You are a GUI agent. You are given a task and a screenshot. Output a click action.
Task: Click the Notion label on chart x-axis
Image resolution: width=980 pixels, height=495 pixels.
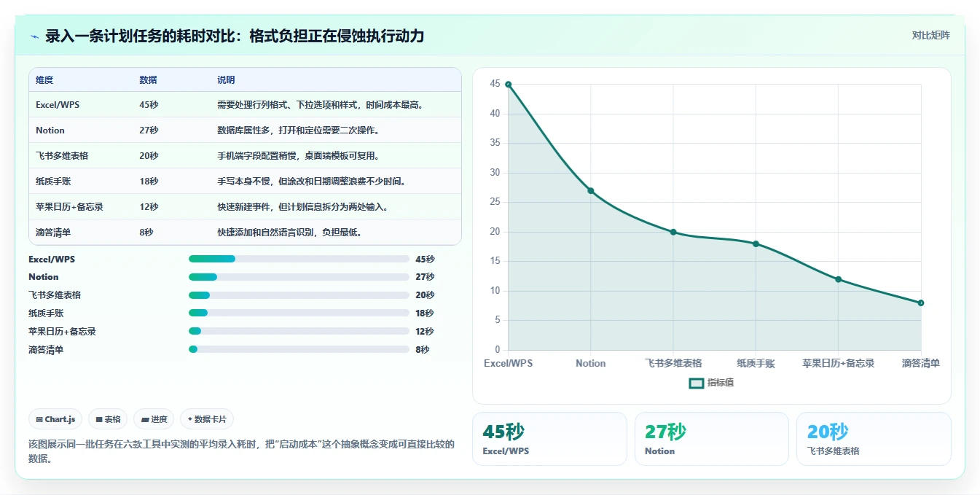[591, 363]
